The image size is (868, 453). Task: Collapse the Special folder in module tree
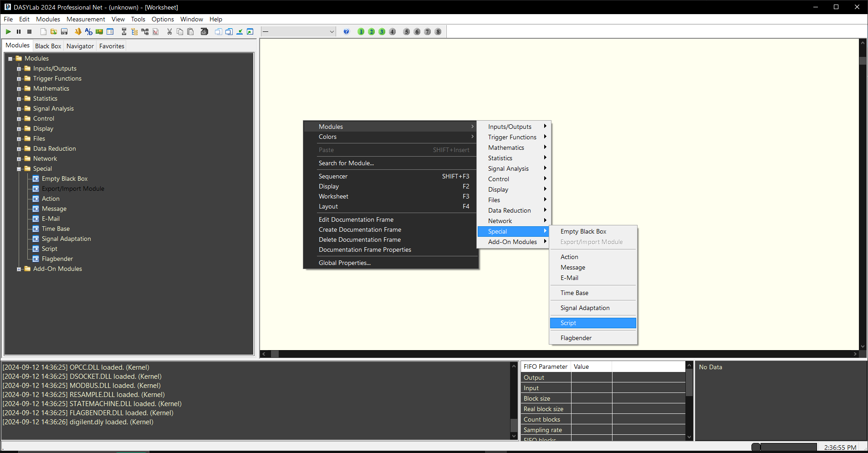pos(19,169)
